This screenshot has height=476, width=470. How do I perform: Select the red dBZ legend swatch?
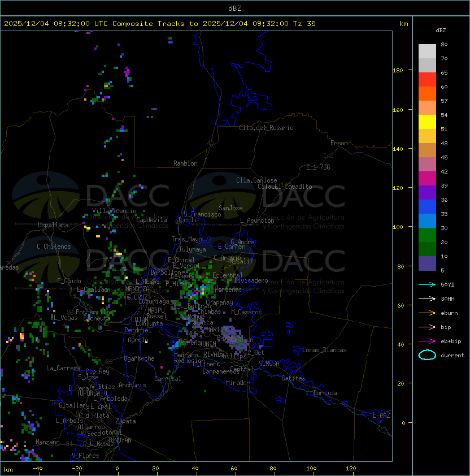point(427,80)
